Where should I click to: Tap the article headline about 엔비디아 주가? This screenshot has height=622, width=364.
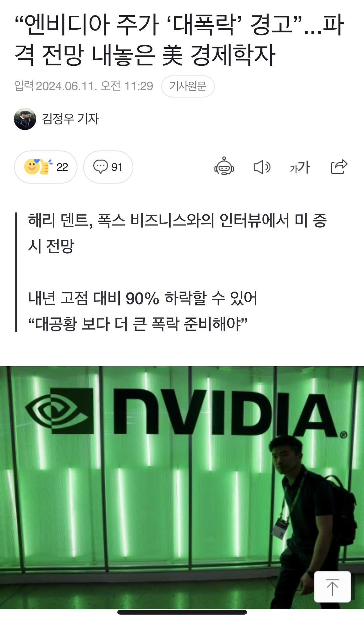[x=179, y=39]
